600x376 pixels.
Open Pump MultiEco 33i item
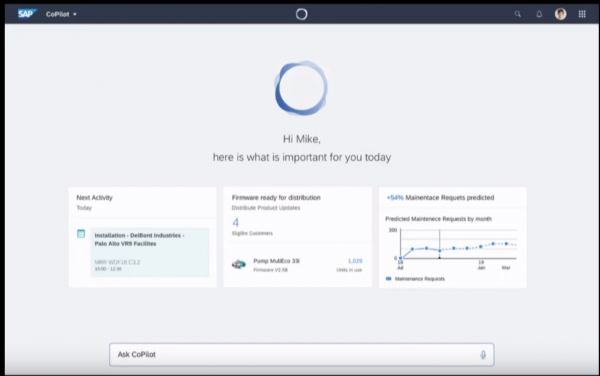point(276,261)
